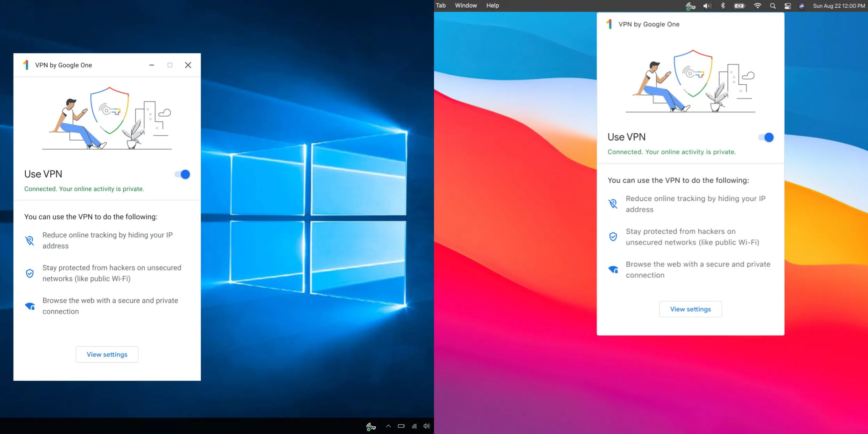
Task: Open the Window menu
Action: [466, 6]
